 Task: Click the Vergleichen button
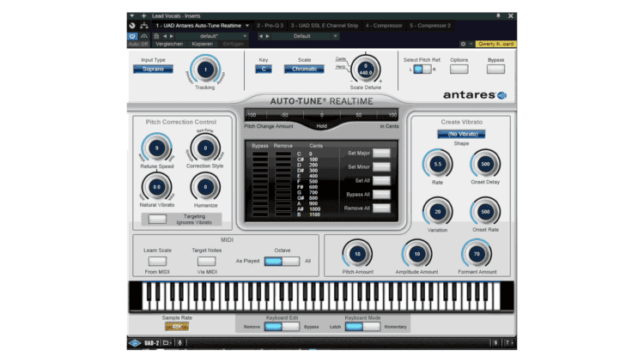pyautogui.click(x=169, y=44)
